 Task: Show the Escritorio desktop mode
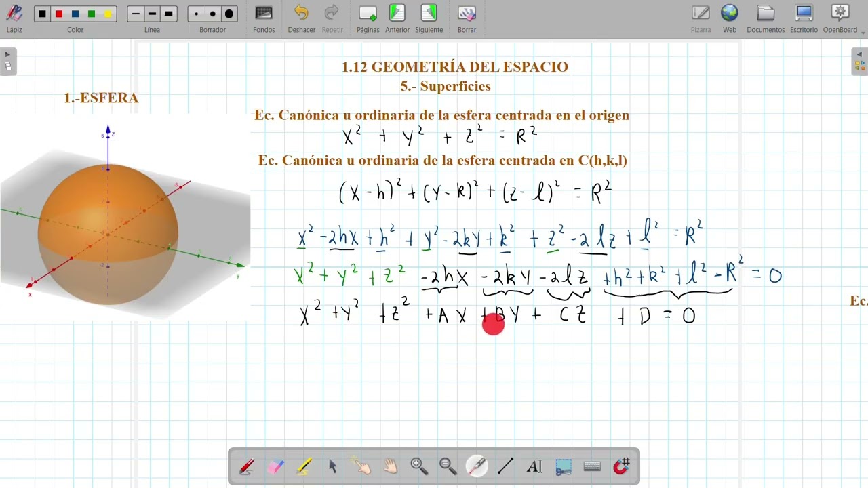804,18
